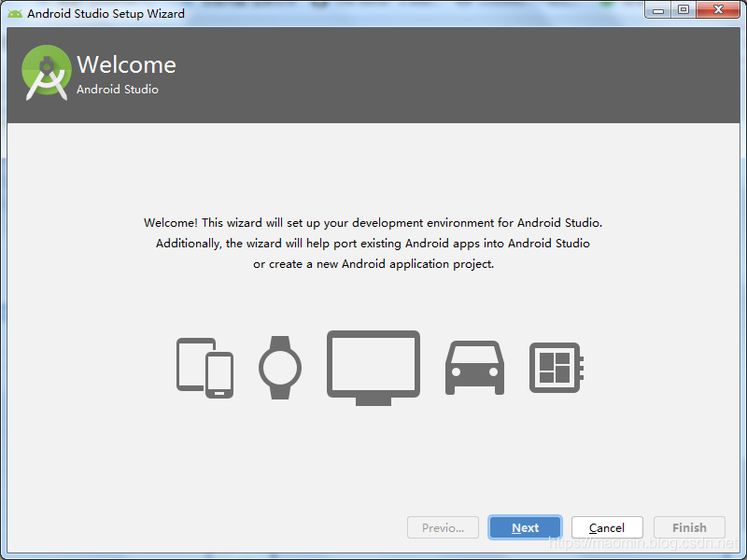Viewport: 747px width, 560px height.
Task: Minimize the Setup Wizard window
Action: pyautogui.click(x=658, y=9)
